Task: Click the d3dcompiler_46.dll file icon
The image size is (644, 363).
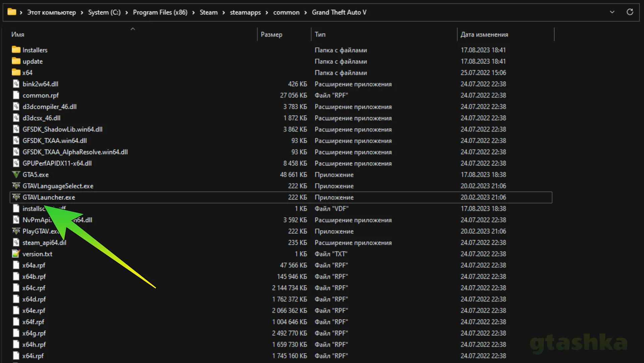Action: pos(16,107)
